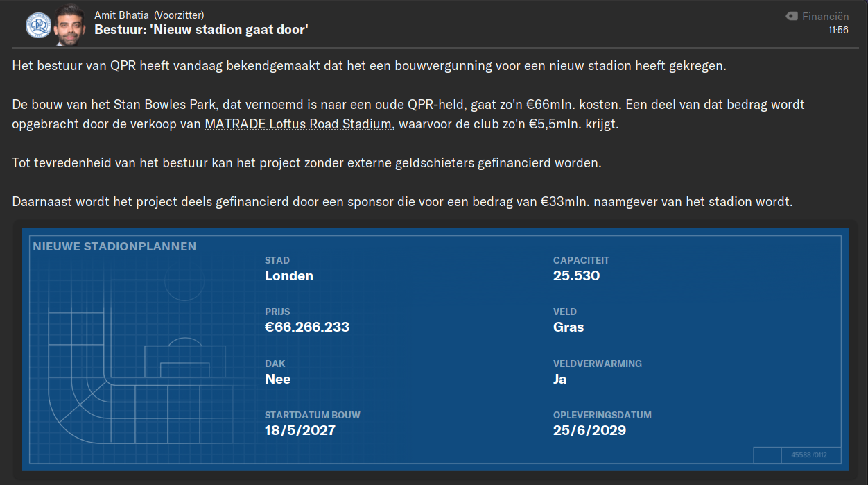The height and width of the screenshot is (485, 868).
Task: Open sender name Amit Bhatia
Action: (x=121, y=15)
